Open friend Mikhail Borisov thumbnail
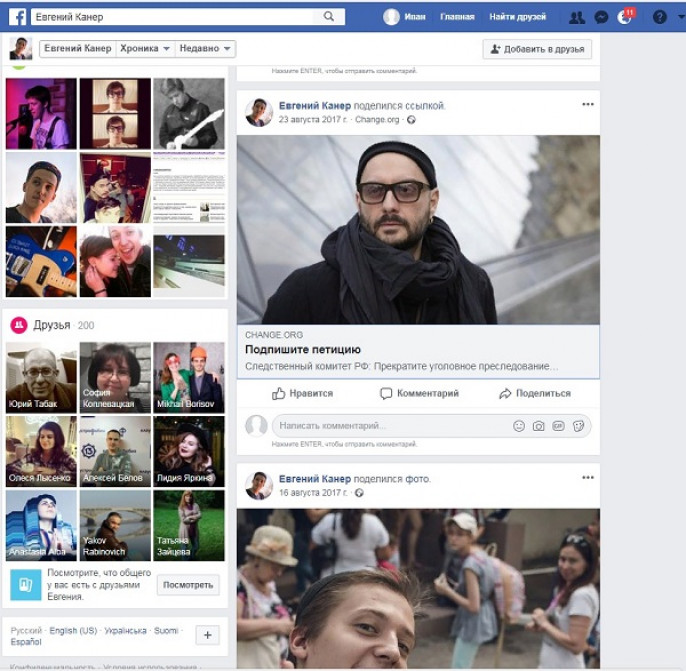This screenshot has height=671, width=686. pyautogui.click(x=189, y=377)
